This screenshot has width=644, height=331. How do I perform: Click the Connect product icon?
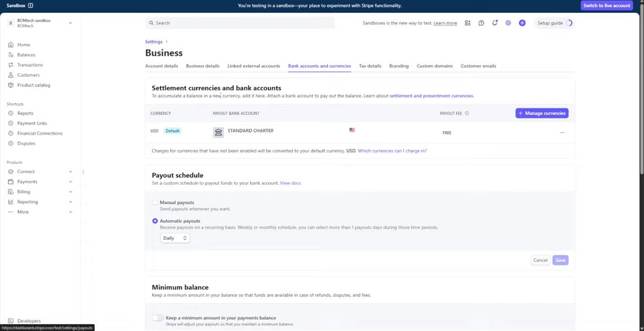click(x=11, y=172)
